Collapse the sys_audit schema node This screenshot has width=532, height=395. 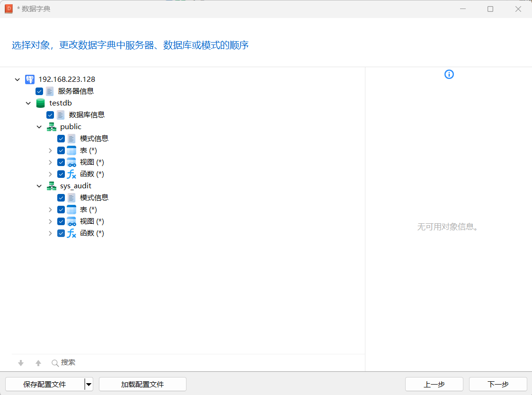(x=39, y=186)
